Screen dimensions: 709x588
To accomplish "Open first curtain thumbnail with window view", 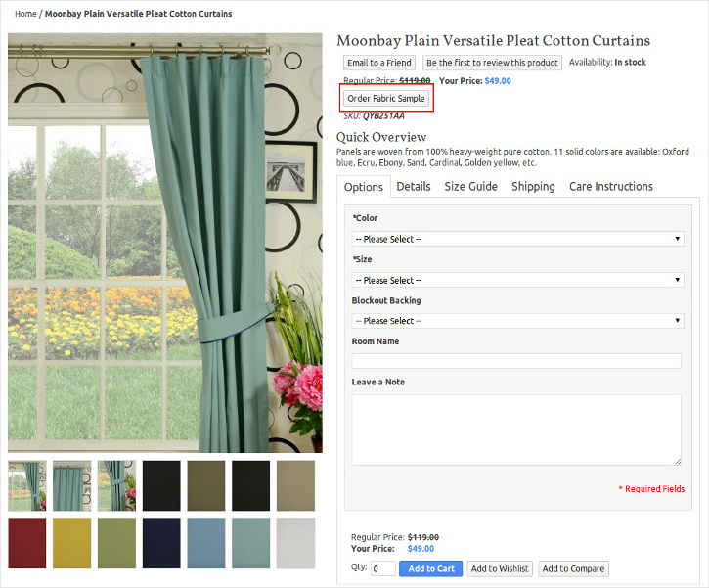I will click(x=27, y=486).
